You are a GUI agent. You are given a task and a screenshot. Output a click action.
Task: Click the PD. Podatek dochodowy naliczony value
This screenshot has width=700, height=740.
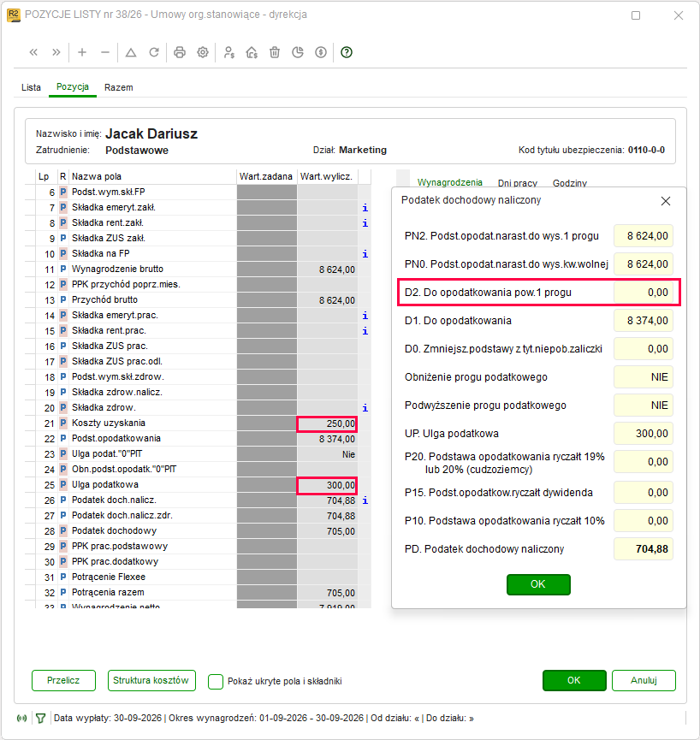tap(644, 549)
